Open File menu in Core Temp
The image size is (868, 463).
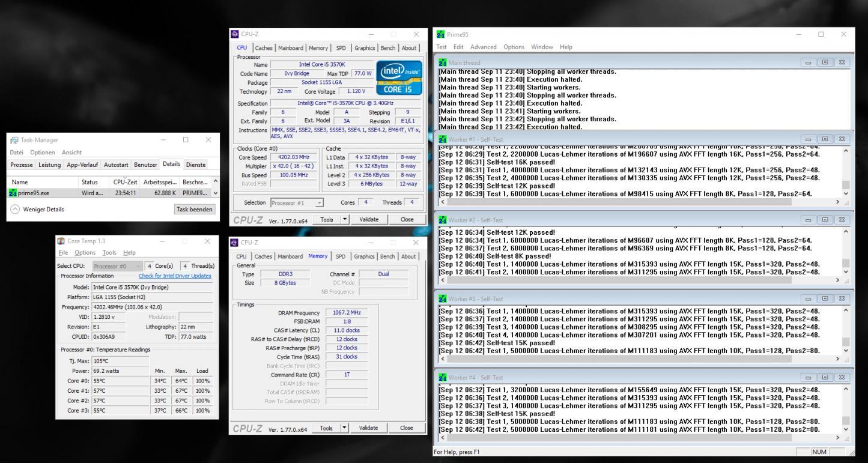62,253
